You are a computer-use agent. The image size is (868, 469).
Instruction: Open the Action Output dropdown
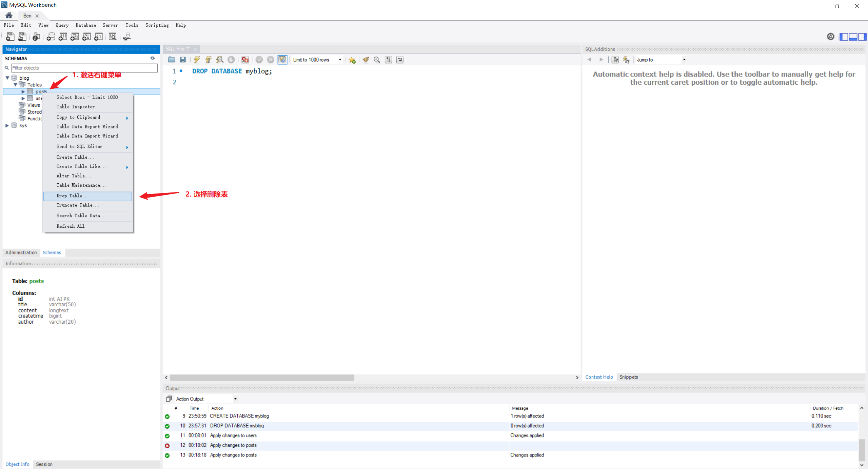click(x=206, y=399)
